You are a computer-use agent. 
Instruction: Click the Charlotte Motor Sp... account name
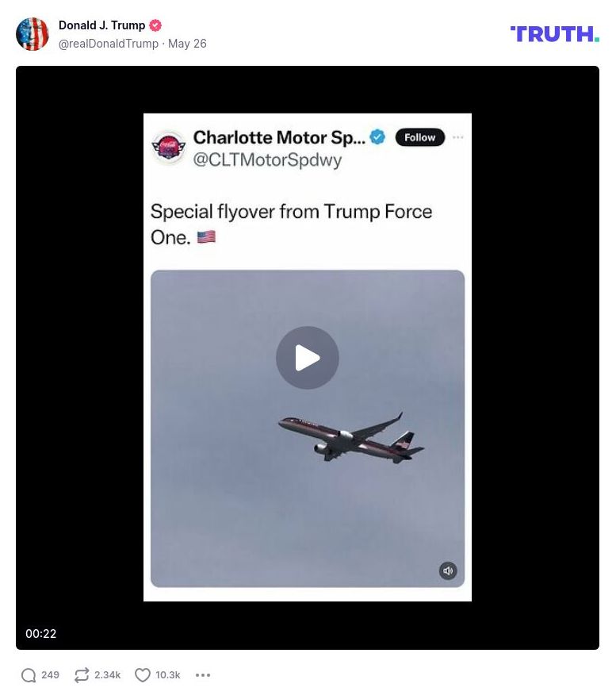click(279, 137)
